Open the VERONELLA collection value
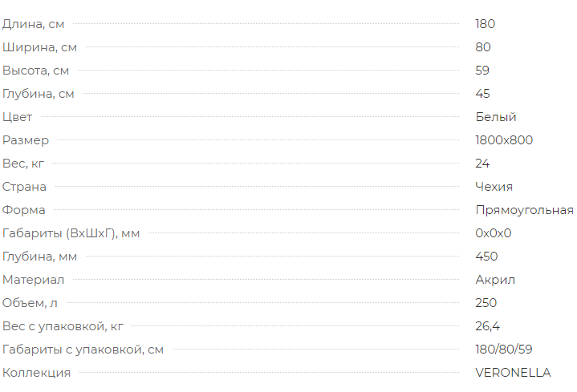This screenshot has width=577, height=392. point(513,373)
